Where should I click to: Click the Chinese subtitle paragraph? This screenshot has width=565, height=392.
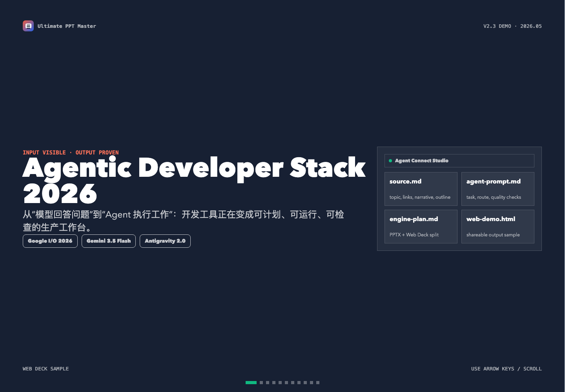tap(184, 221)
